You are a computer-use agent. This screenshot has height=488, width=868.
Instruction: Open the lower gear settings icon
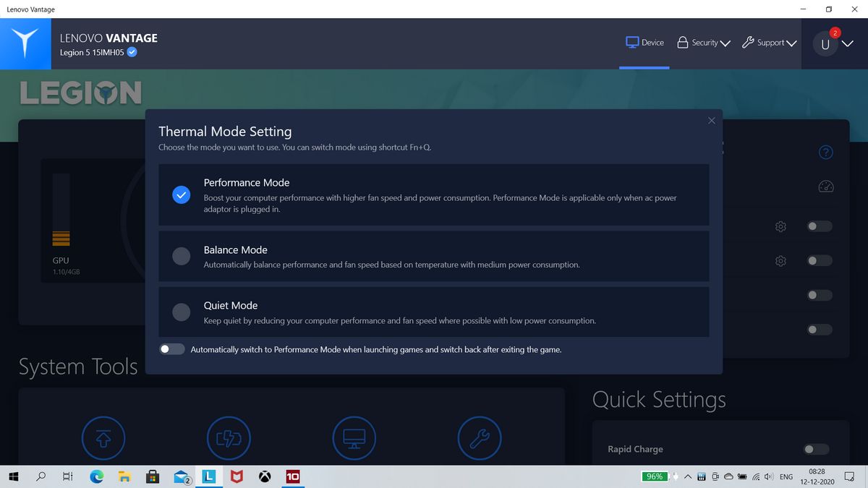[780, 260]
